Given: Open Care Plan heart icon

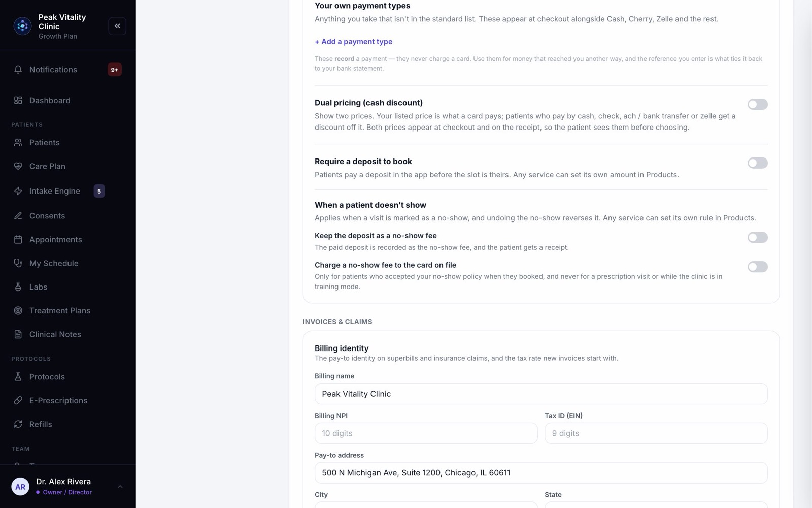Looking at the screenshot, I should [x=18, y=166].
